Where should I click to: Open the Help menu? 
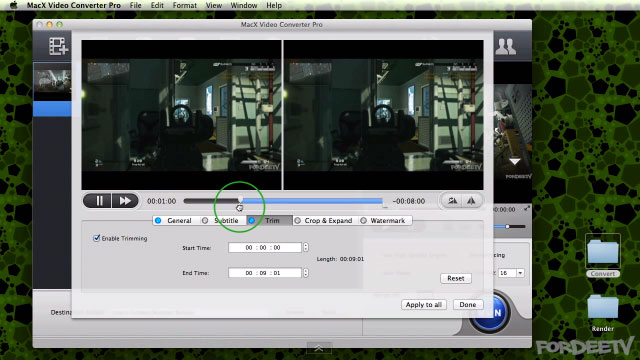[274, 5]
